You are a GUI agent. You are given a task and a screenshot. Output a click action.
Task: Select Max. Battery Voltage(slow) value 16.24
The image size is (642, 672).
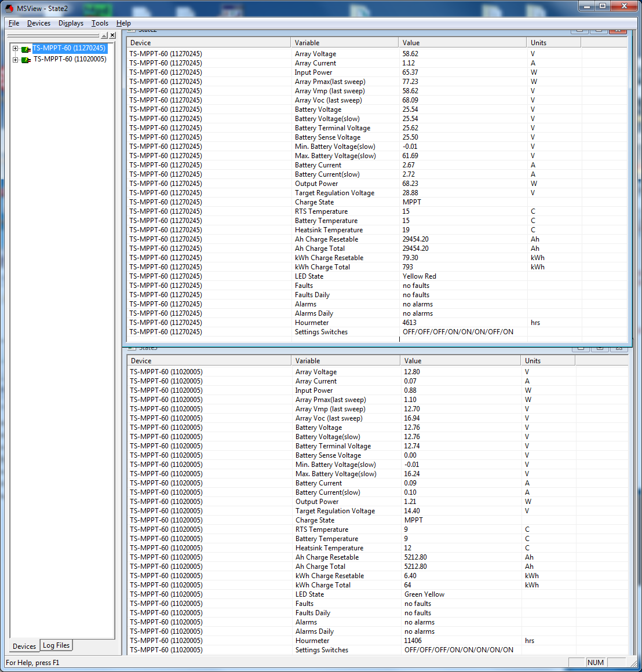(x=412, y=474)
